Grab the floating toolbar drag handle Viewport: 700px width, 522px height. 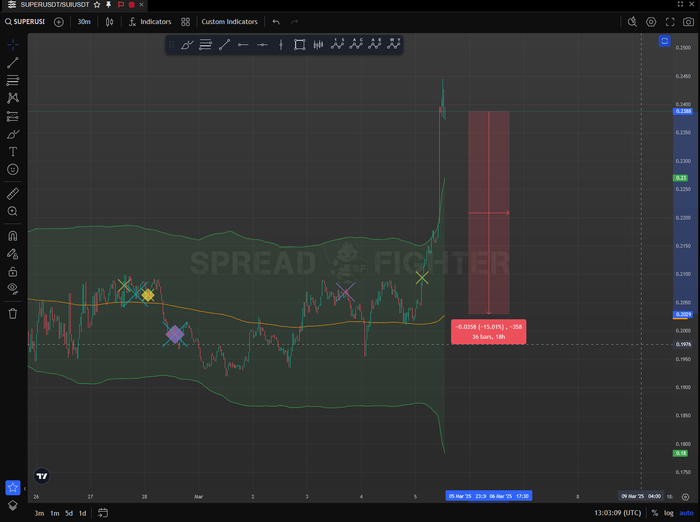click(171, 45)
